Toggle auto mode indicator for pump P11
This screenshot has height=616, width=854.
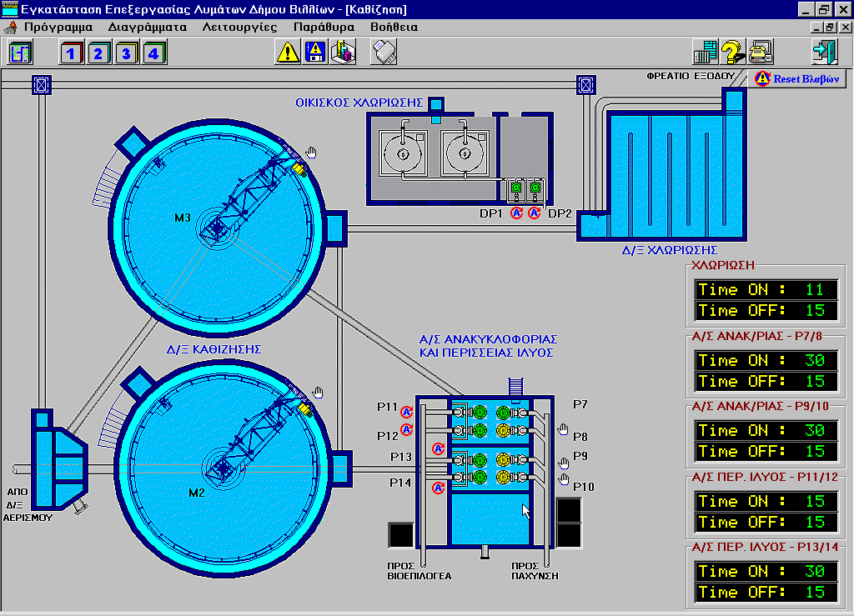(407, 411)
